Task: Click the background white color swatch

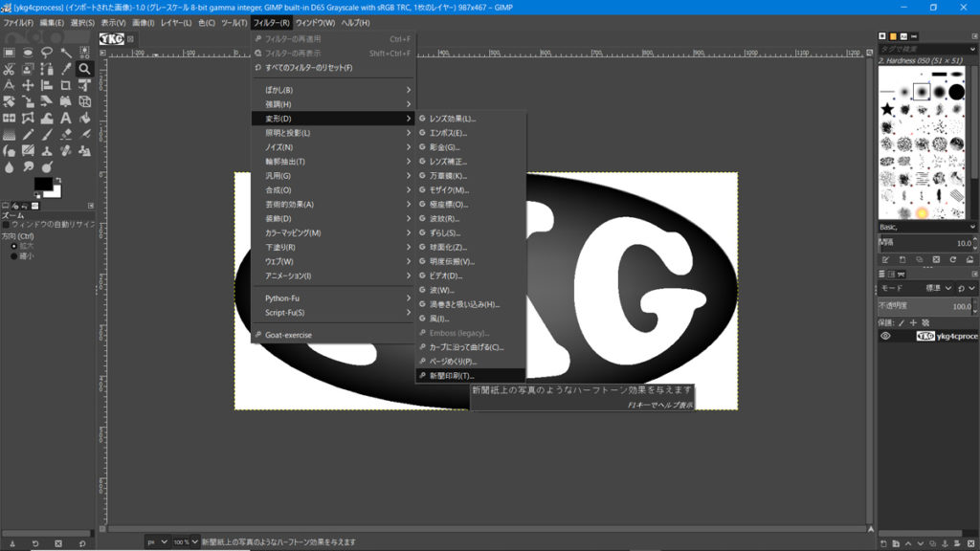Action: pos(56,193)
